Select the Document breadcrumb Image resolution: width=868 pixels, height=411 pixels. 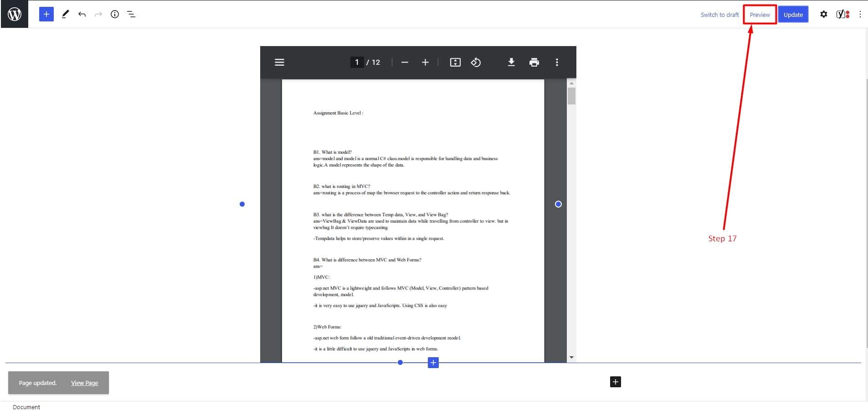pos(26,407)
